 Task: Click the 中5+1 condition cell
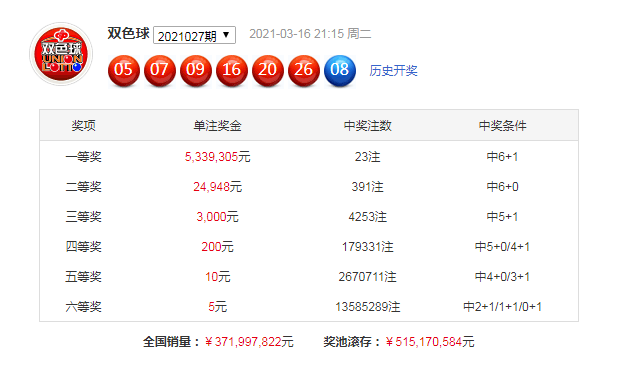click(502, 217)
